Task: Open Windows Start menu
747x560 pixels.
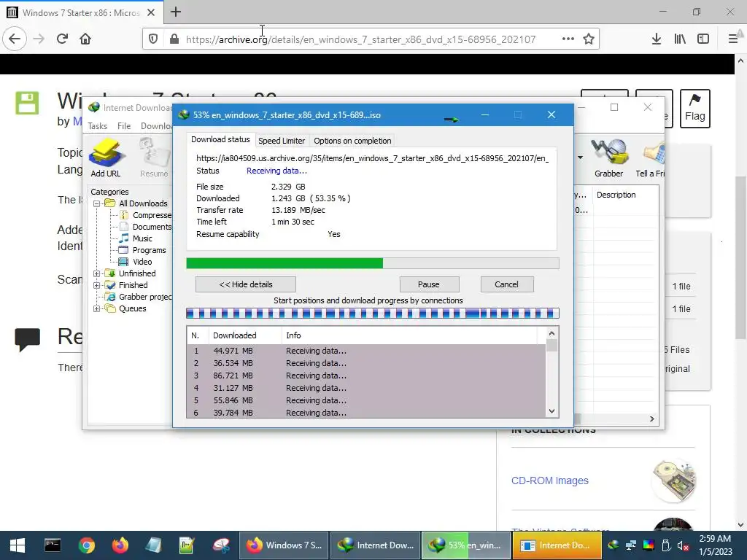Action: click(18, 545)
